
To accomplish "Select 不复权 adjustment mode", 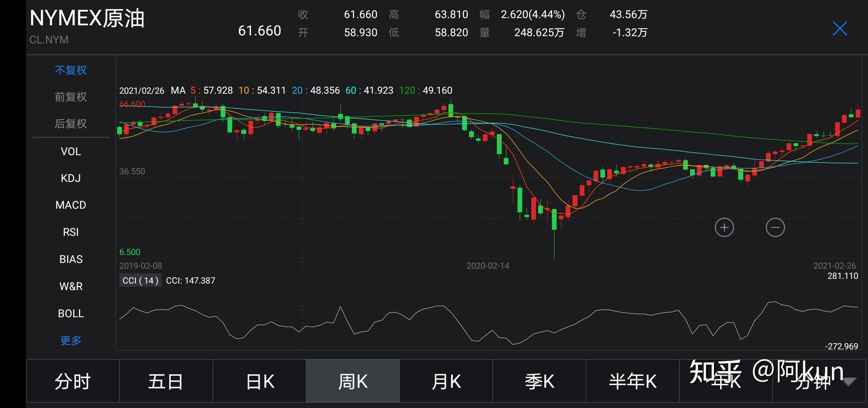I will (71, 70).
